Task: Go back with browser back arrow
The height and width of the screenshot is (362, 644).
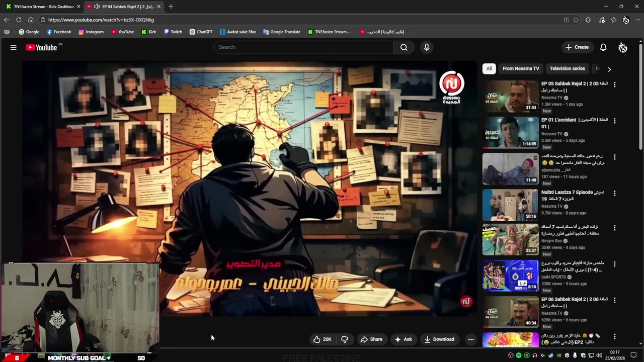Action: pyautogui.click(x=6, y=20)
